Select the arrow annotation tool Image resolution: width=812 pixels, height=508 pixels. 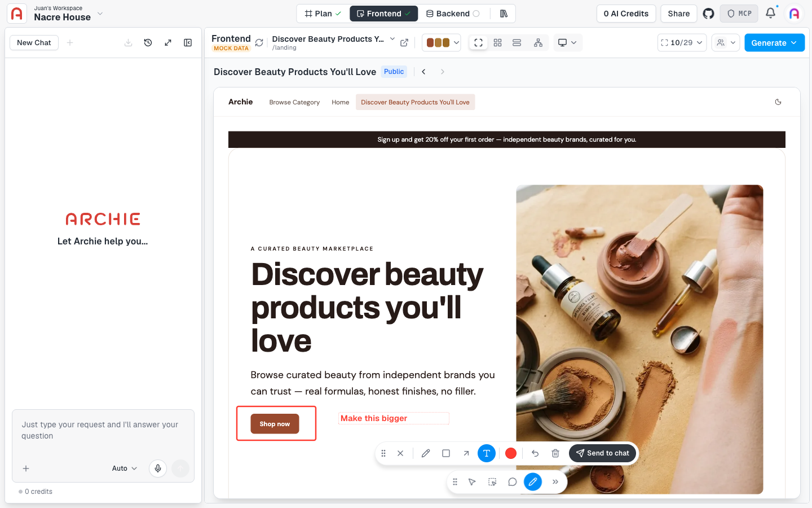tap(466, 453)
